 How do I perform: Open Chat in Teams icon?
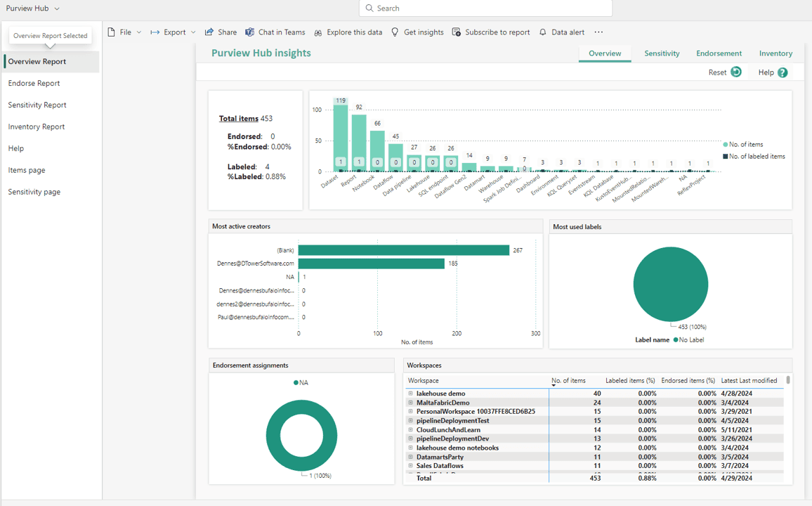tap(249, 32)
